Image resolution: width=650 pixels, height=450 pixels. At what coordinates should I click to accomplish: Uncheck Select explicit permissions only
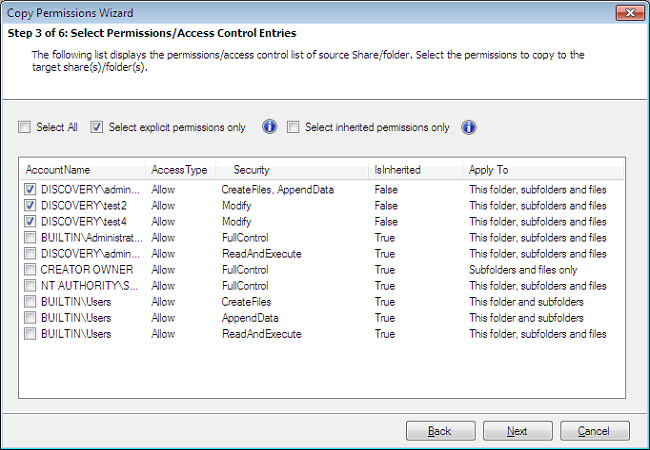[97, 127]
